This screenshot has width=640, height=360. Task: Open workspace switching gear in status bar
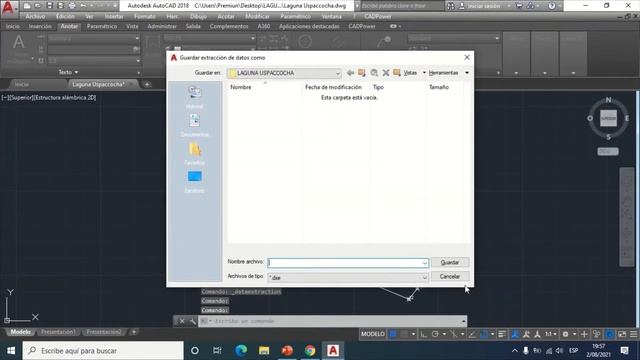click(565, 334)
